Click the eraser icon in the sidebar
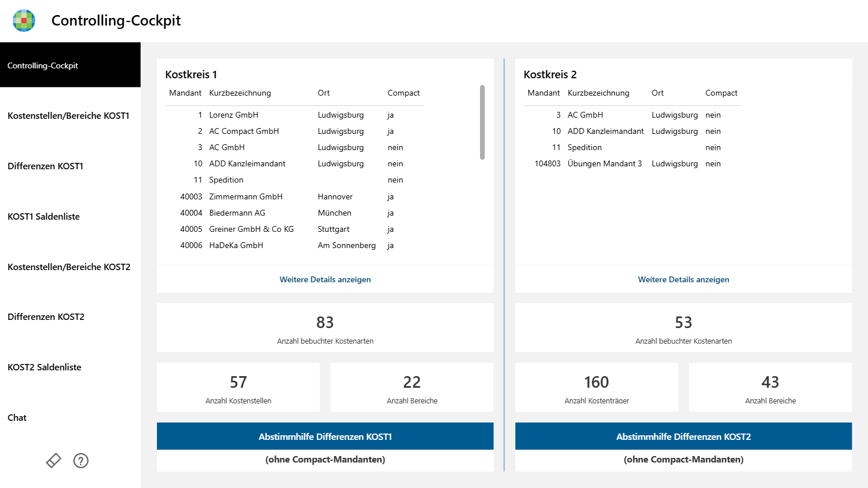 coord(53,461)
